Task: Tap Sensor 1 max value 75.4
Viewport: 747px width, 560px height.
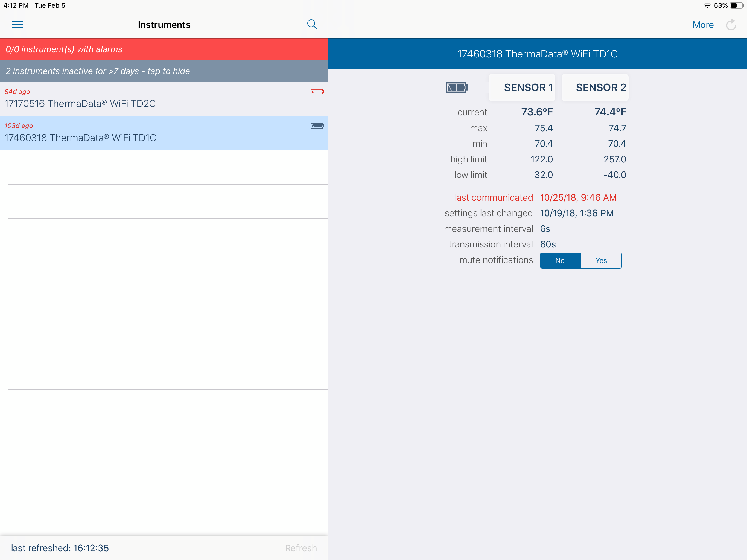Action: tap(544, 128)
